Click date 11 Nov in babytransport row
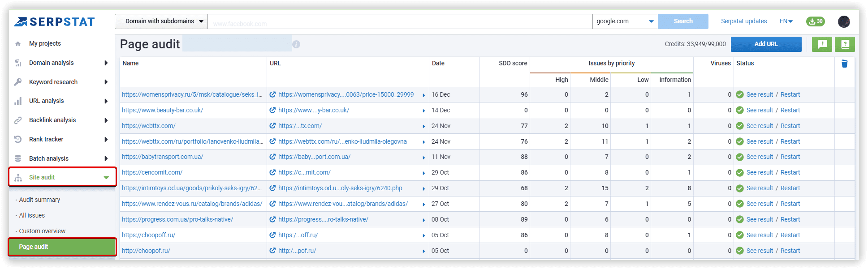This screenshot has height=269, width=868. tap(441, 157)
